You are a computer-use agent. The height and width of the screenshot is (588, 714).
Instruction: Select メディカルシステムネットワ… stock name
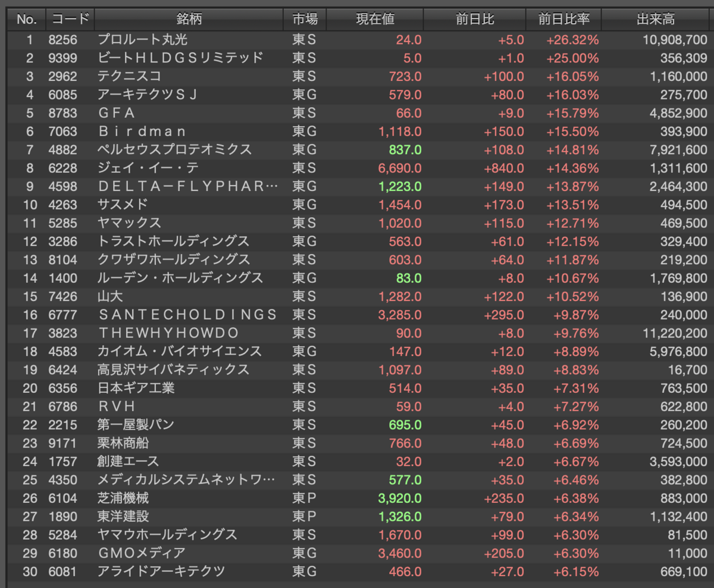click(187, 480)
